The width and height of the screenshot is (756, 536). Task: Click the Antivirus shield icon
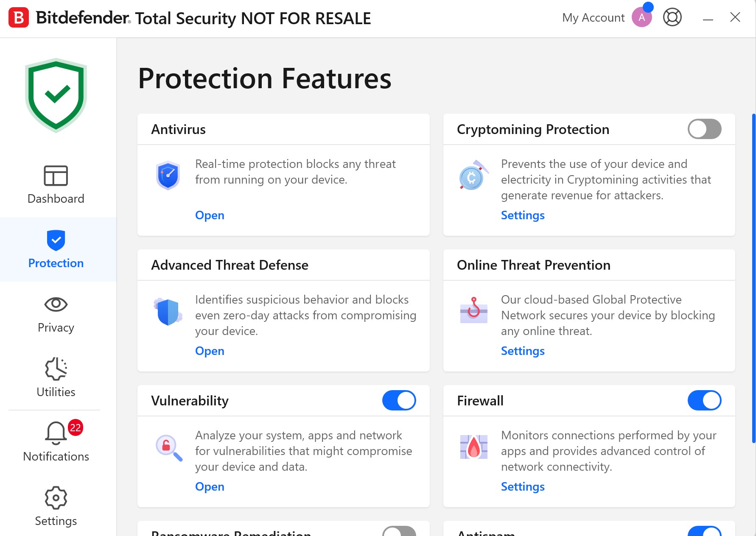coord(168,175)
